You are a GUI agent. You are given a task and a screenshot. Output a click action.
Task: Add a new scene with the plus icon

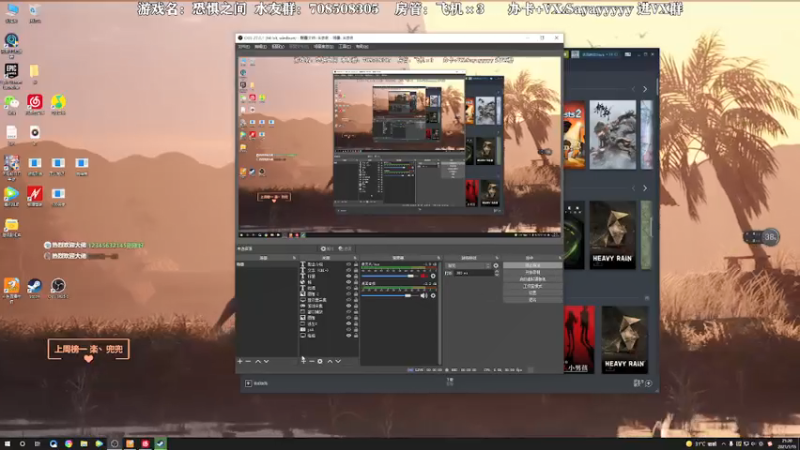(240, 361)
